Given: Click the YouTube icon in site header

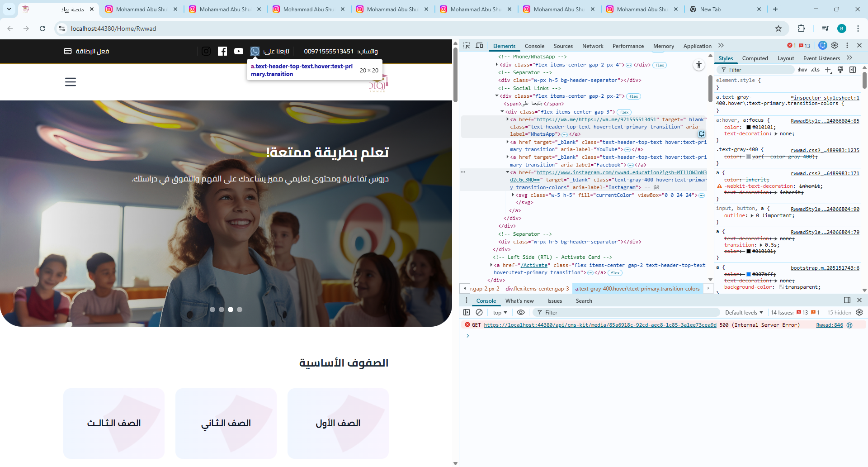Looking at the screenshot, I should click(239, 51).
